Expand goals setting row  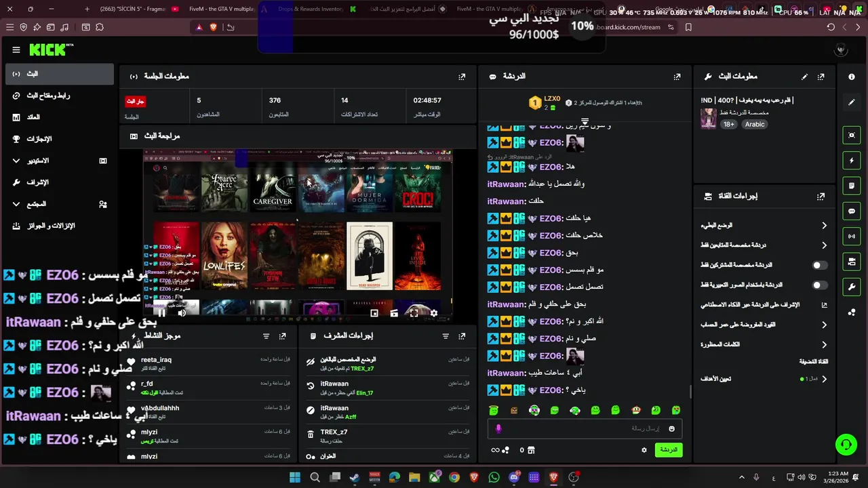764,379
